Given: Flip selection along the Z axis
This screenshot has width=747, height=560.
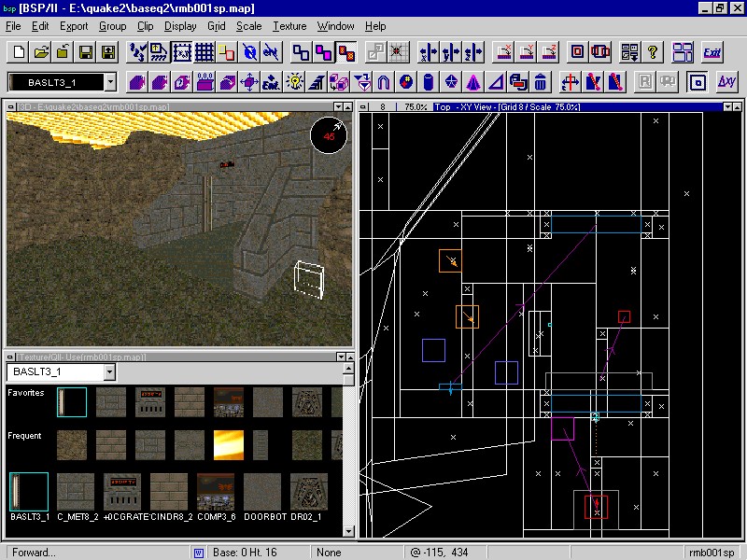Looking at the screenshot, I should [473, 52].
